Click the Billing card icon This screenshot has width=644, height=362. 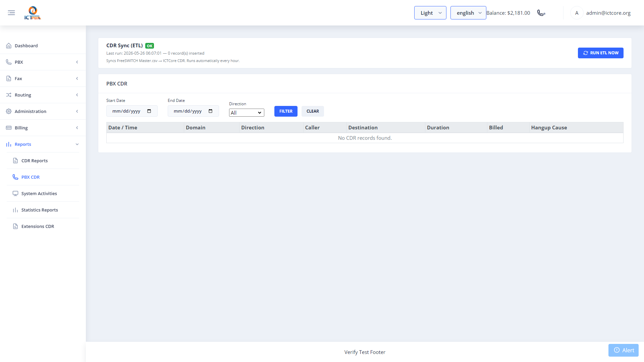coord(9,128)
